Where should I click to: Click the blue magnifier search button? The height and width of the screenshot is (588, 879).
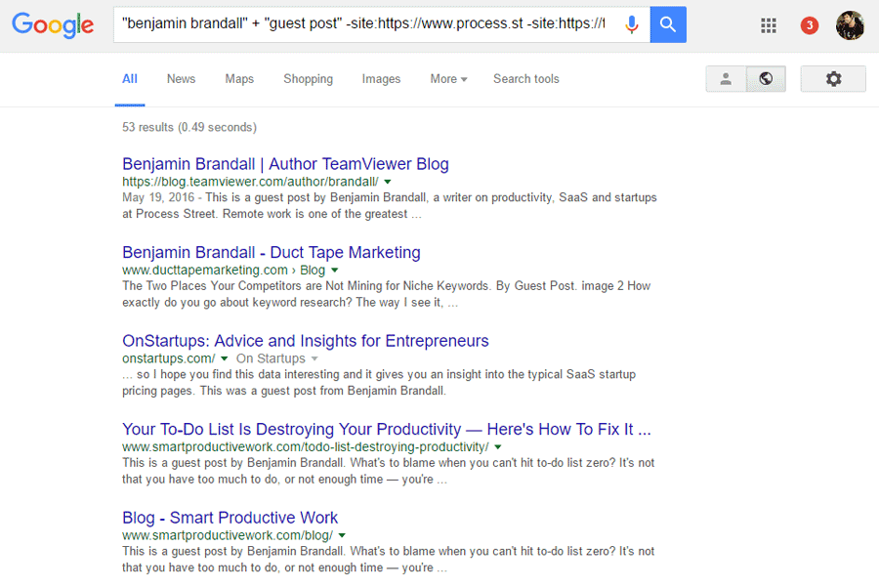point(668,24)
